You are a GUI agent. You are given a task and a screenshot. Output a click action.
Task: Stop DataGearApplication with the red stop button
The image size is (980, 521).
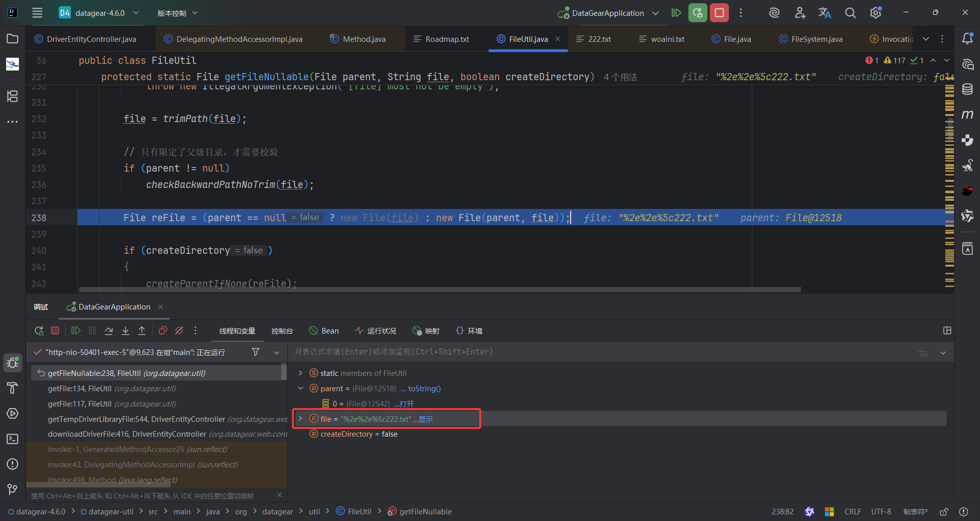[719, 13]
